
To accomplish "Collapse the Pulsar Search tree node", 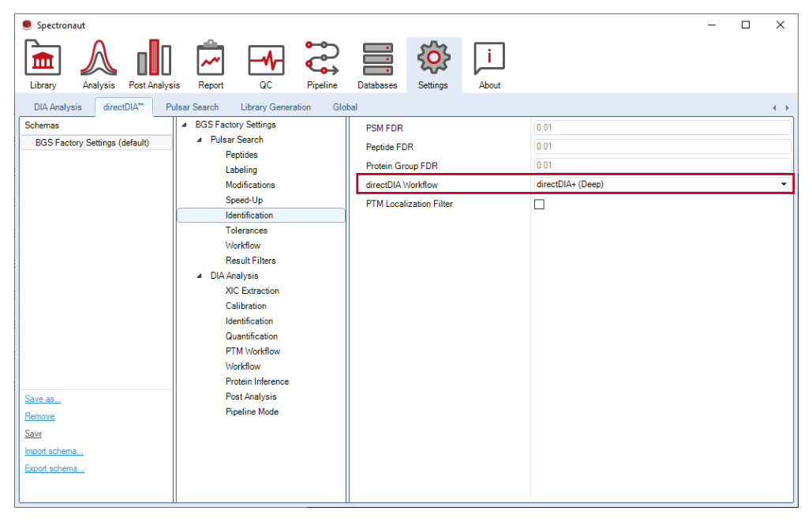I will 200,140.
